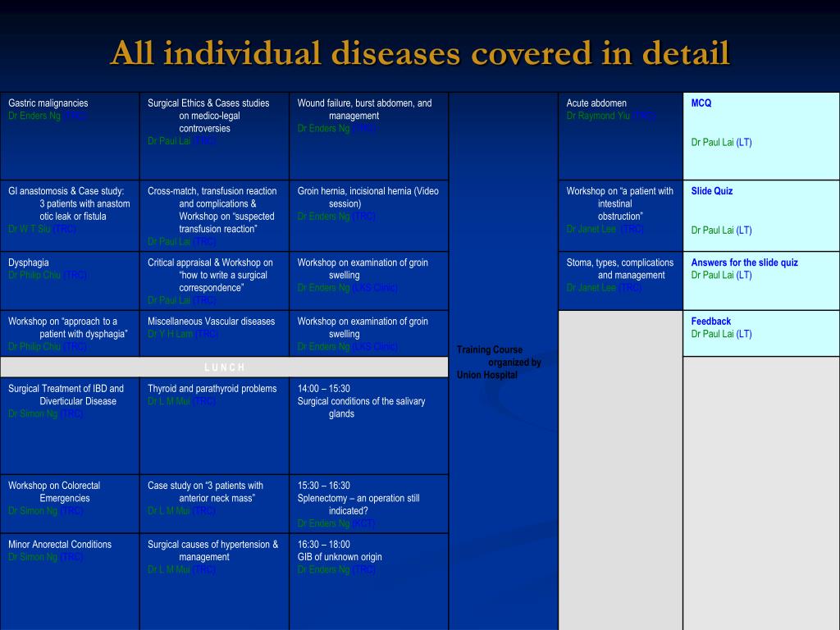Image resolution: width=840 pixels, height=630 pixels.
Task: Select the "Dysphagia" session title
Action: [29, 262]
